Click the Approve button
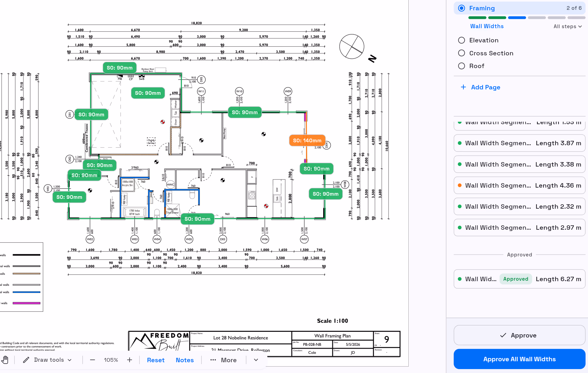 coord(519,335)
